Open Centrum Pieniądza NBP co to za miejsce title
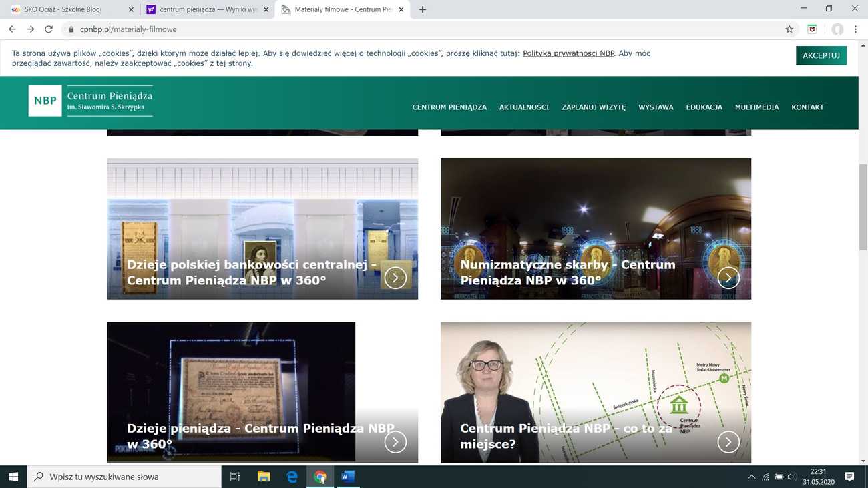Viewport: 868px width, 488px height. [566, 436]
